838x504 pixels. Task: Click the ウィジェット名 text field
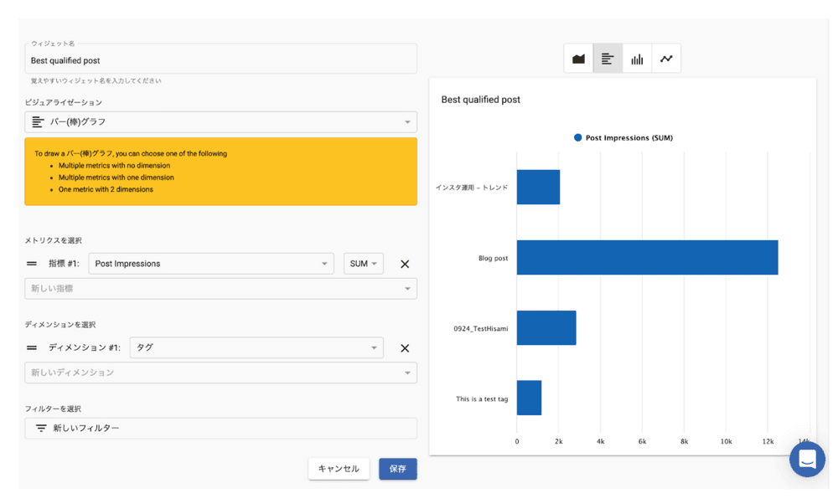point(220,61)
